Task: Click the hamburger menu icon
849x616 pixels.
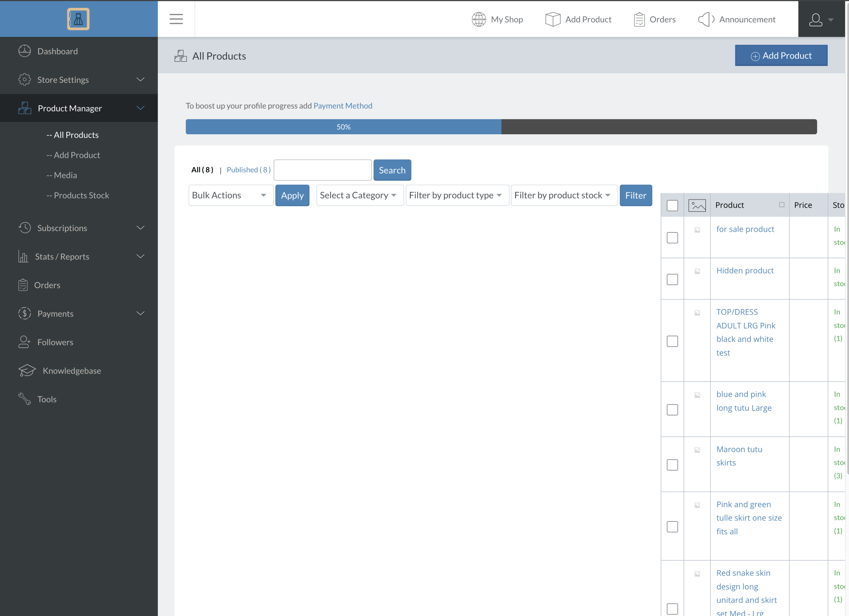Action: [x=176, y=19]
